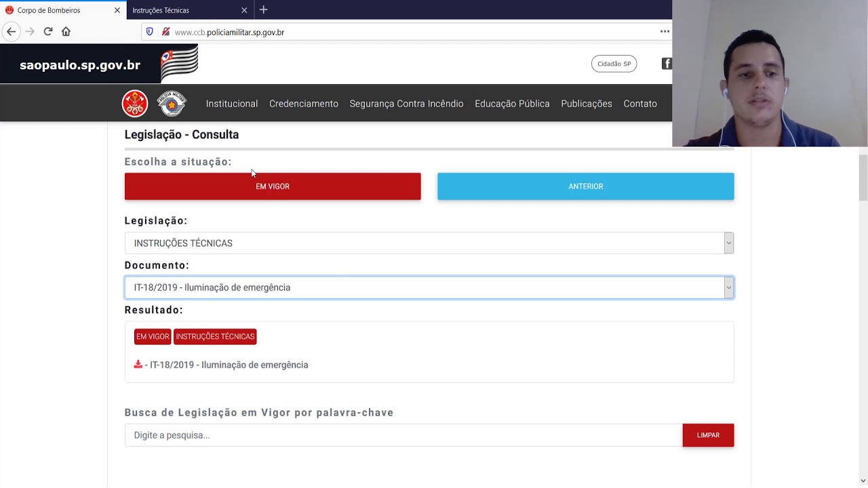The image size is (868, 488).
Task: Open the page actions three-dot menu
Action: 665,31
